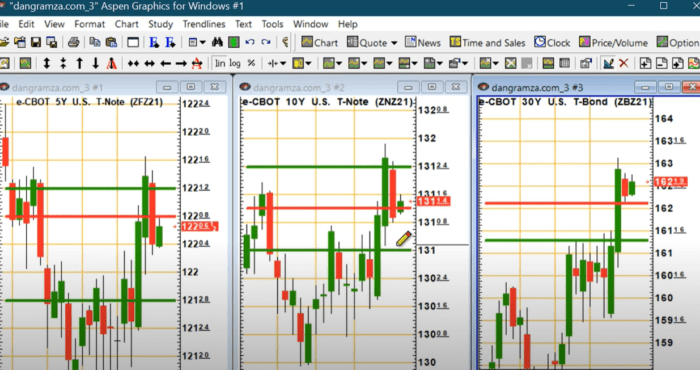Toggle percent scale '%' button

251,63
